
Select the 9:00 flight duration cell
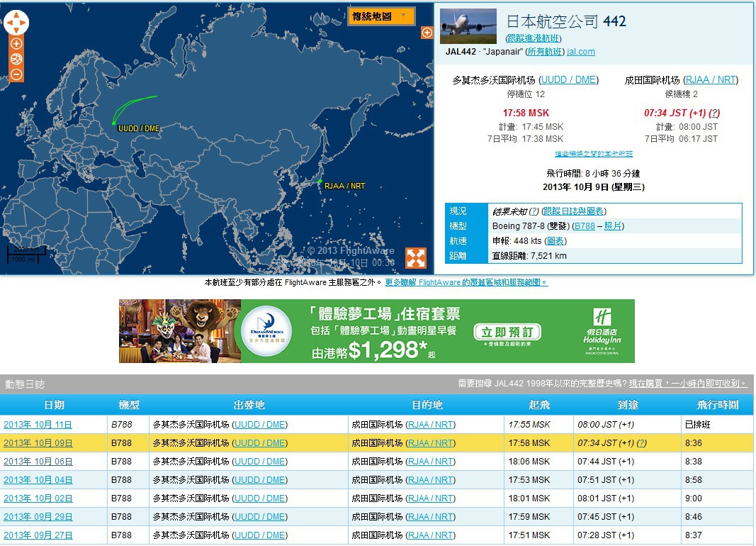(694, 498)
